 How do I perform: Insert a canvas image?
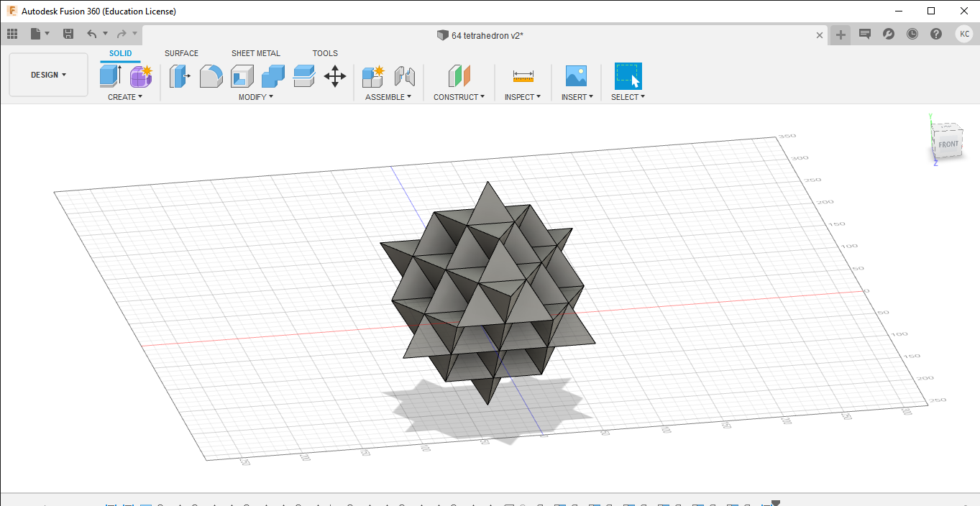coord(576,75)
